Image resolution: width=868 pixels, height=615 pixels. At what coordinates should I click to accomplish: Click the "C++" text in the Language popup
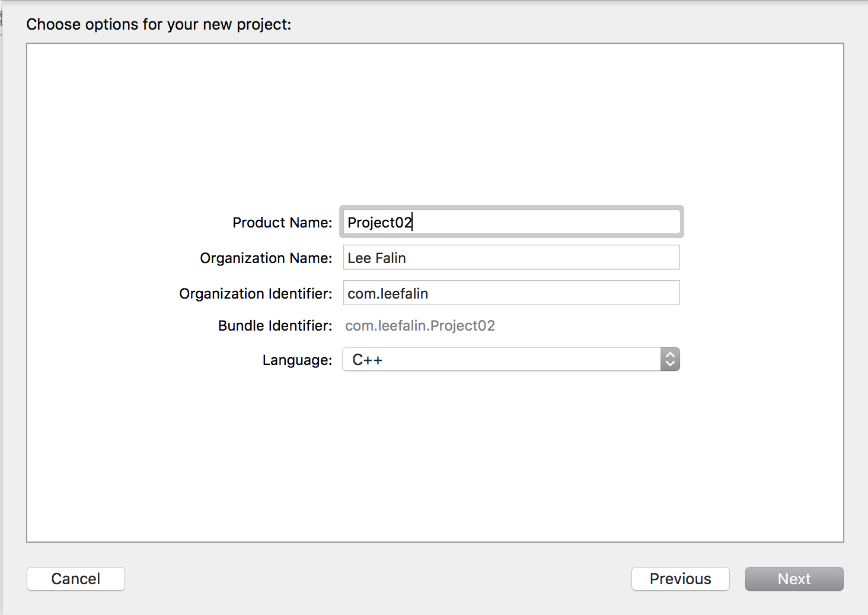point(367,360)
